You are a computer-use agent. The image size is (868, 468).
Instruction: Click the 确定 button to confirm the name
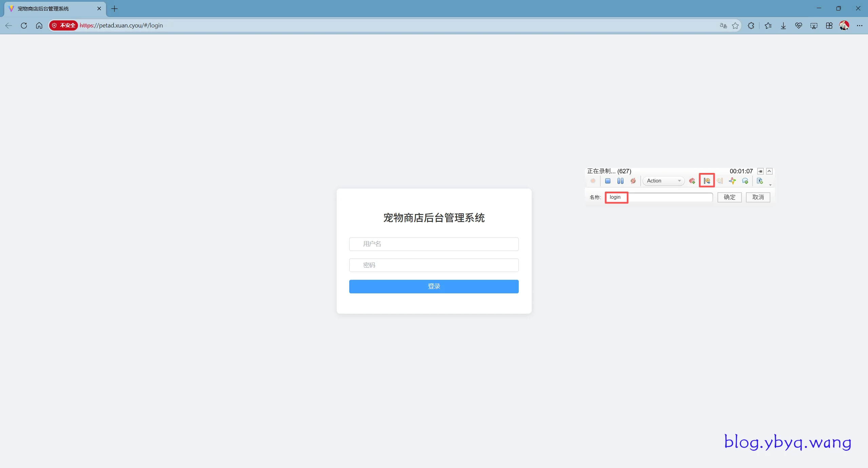729,197
